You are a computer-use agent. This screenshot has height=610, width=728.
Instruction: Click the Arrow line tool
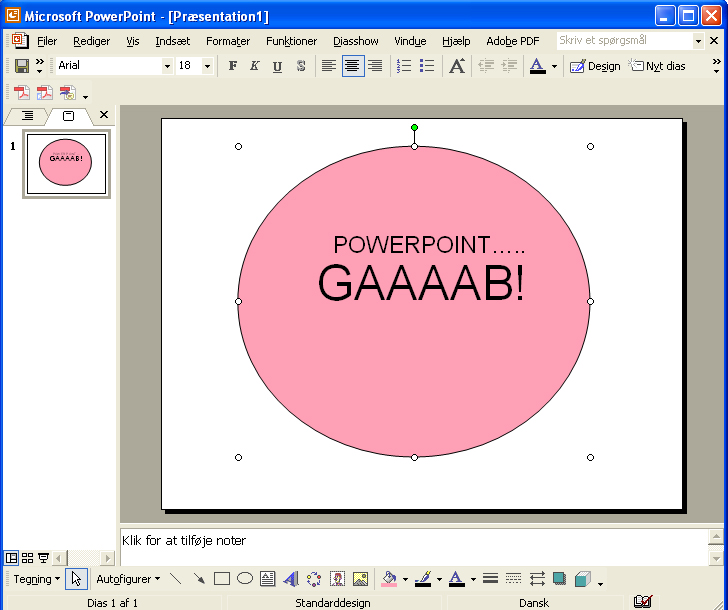(199, 579)
